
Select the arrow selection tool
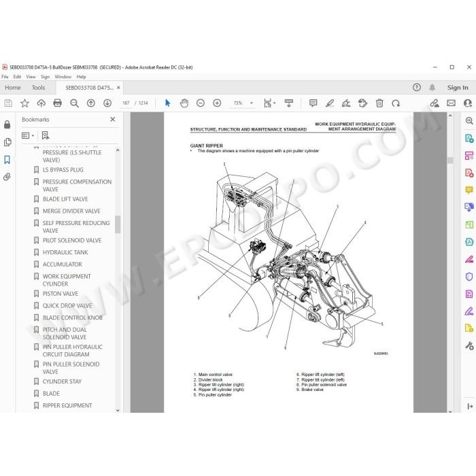tap(167, 103)
